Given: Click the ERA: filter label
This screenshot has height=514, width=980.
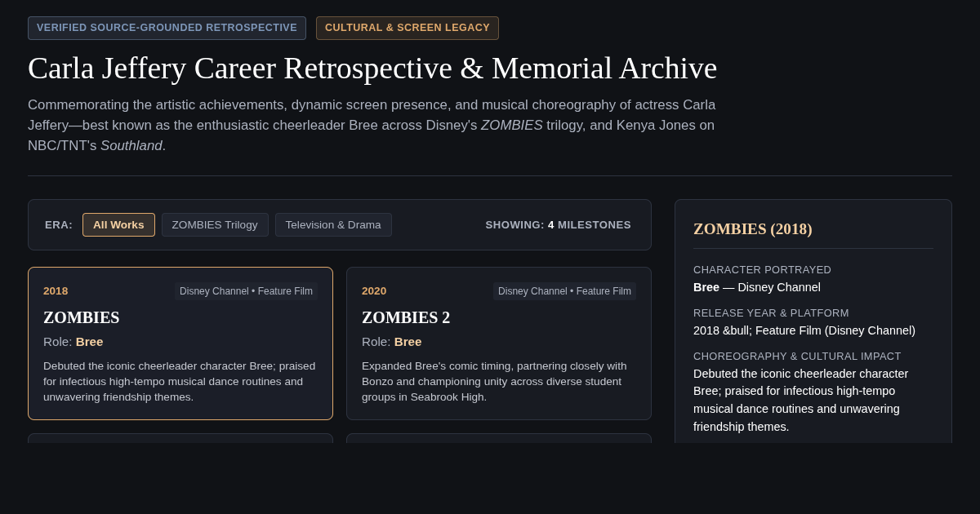Looking at the screenshot, I should 59,224.
